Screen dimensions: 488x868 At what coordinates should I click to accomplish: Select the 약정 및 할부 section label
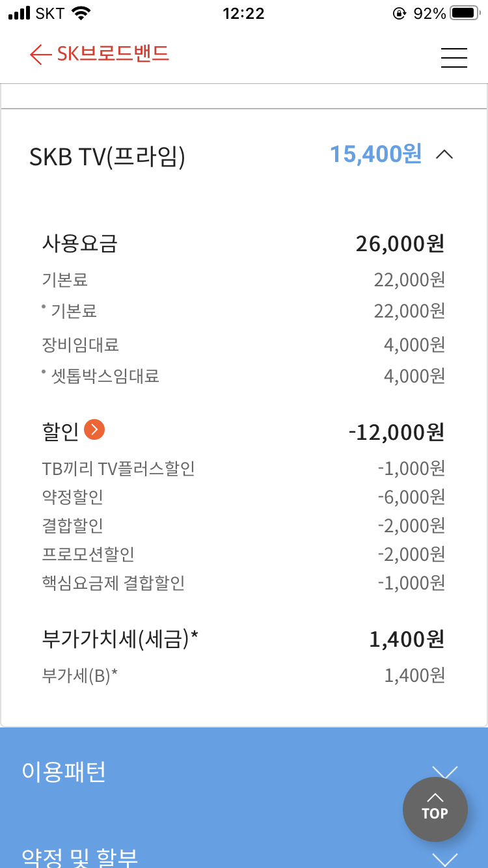click(79, 856)
